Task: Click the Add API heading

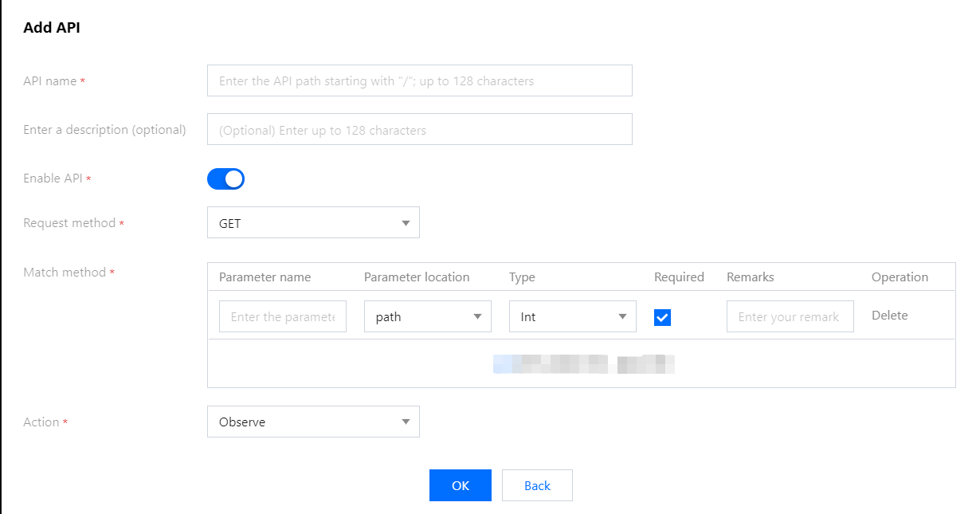Action: 52,28
